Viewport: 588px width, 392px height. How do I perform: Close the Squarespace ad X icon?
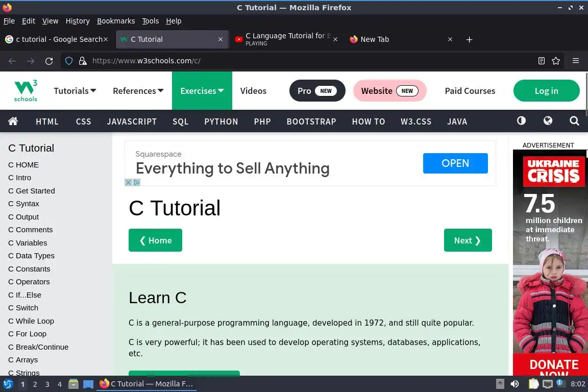[x=128, y=182]
